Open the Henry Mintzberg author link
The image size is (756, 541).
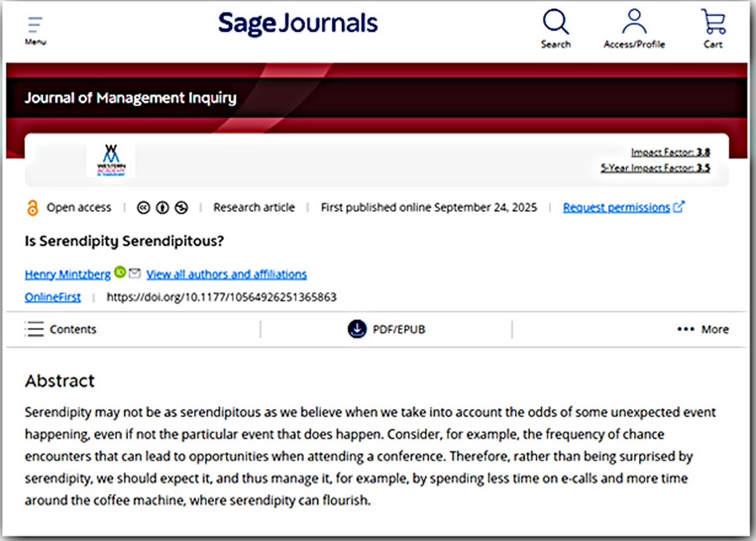point(67,274)
